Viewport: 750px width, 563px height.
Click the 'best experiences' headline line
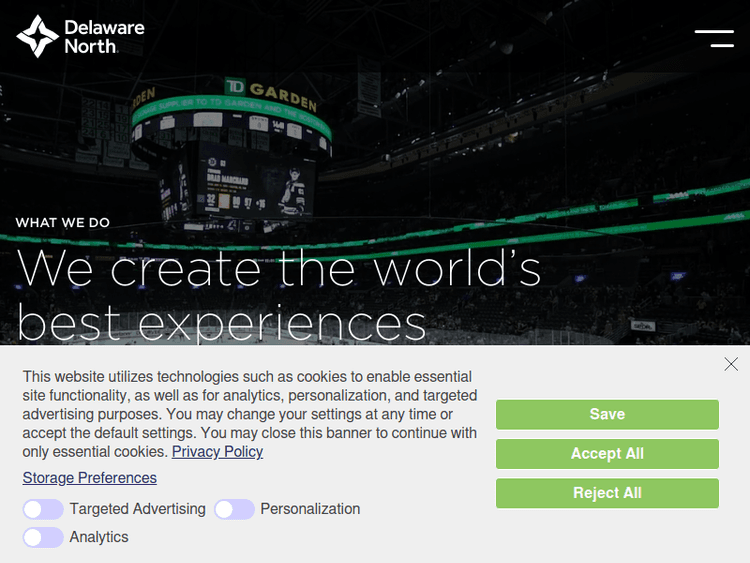tap(222, 323)
